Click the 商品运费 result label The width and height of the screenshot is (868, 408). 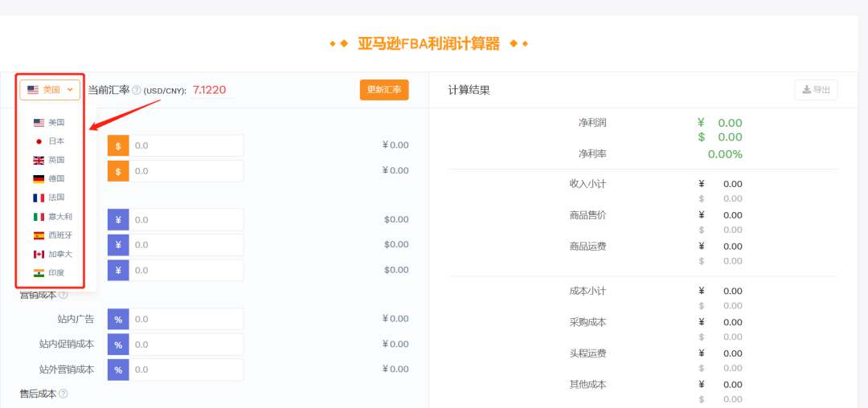pos(588,246)
